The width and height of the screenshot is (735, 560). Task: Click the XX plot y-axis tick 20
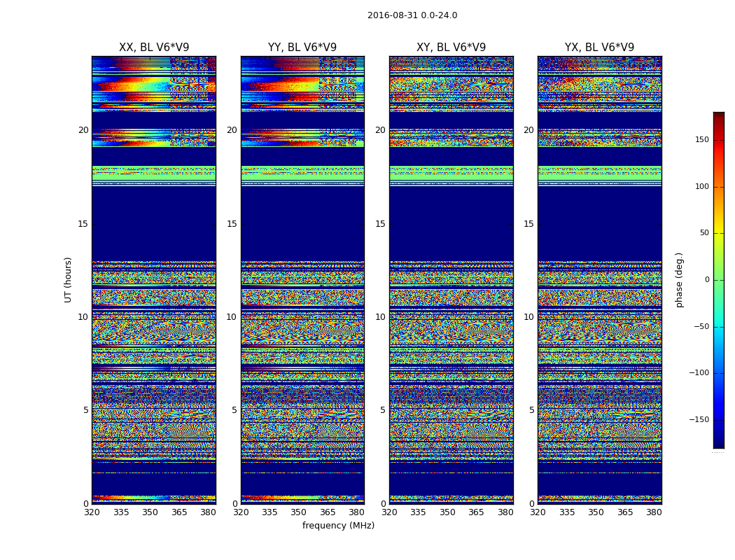83,129
